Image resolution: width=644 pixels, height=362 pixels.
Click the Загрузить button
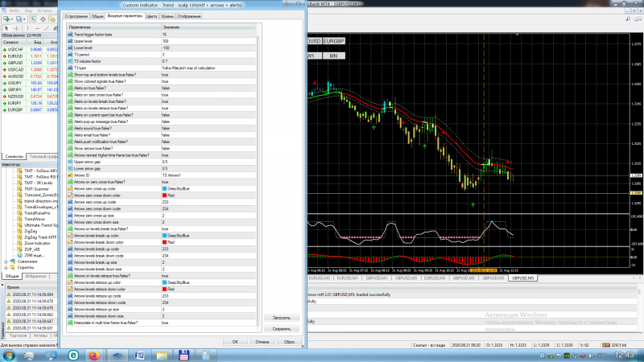(x=281, y=318)
